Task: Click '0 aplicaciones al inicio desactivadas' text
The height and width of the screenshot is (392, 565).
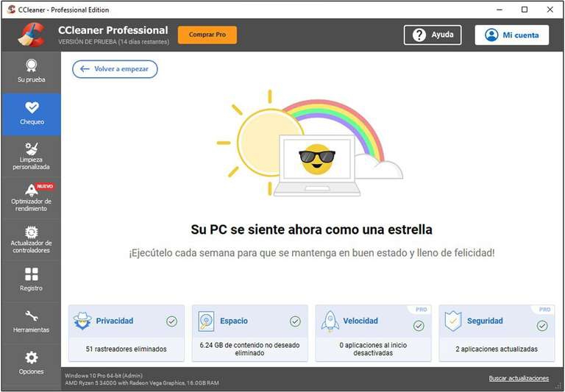Action: (373, 349)
